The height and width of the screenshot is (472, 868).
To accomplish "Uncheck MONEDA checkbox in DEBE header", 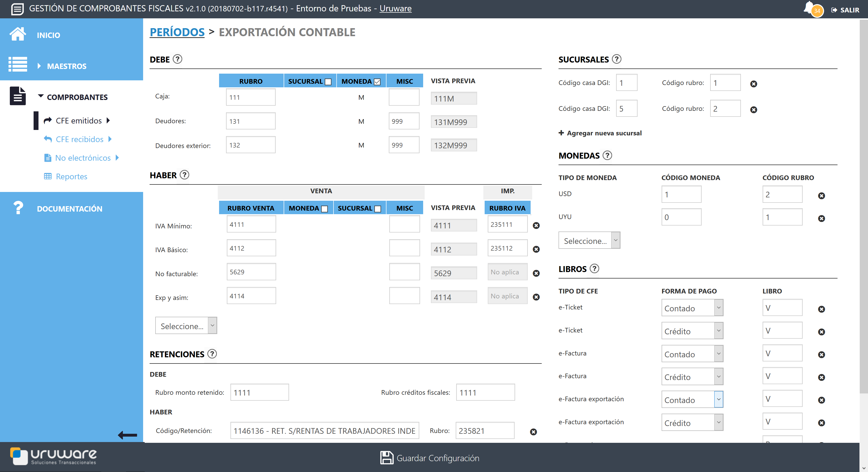I will 377,82.
